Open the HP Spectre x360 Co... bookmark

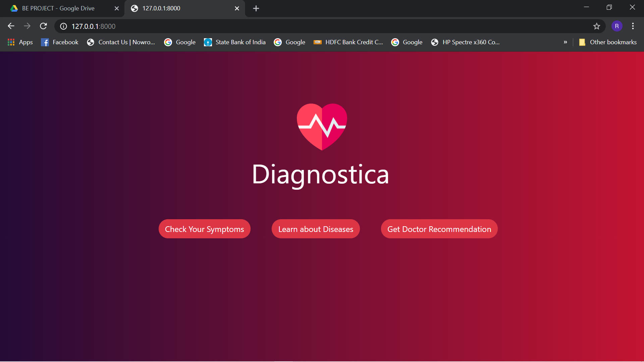click(466, 42)
